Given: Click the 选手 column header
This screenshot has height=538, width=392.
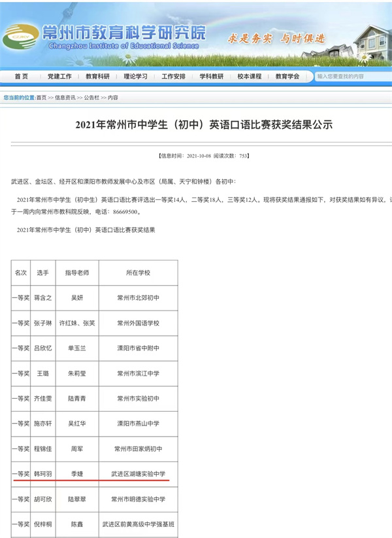Looking at the screenshot, I should tap(43, 273).
